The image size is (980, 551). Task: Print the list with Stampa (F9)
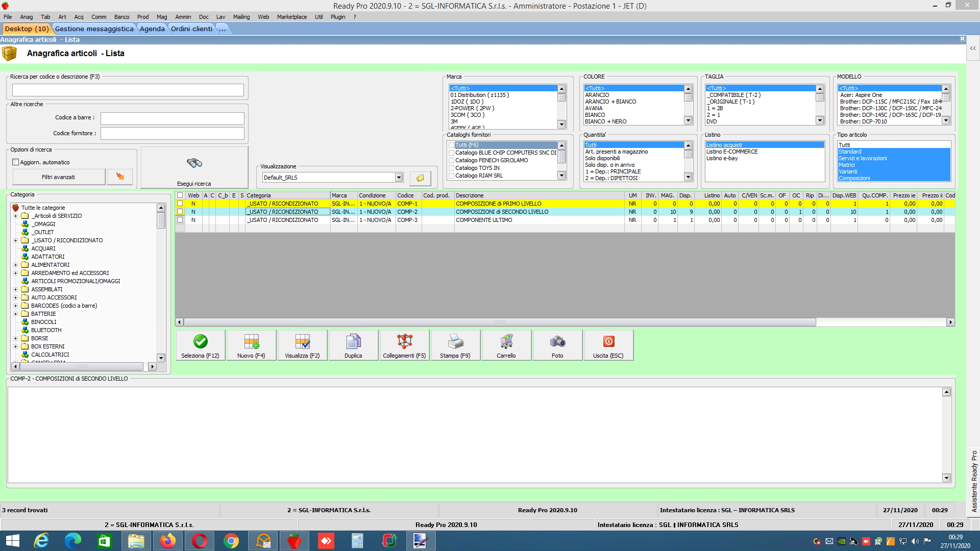point(455,345)
